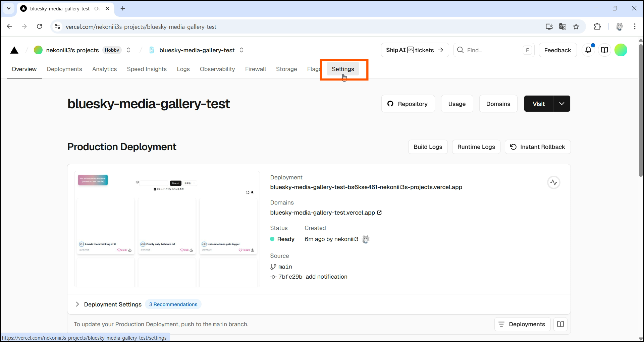Click the book icon beside Deployments button

click(560, 324)
